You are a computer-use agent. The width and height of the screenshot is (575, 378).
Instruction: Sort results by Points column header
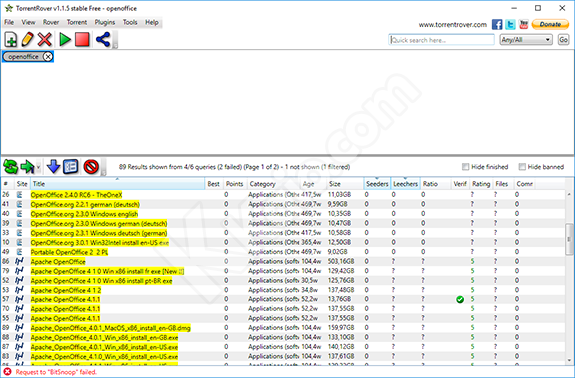coord(235,184)
